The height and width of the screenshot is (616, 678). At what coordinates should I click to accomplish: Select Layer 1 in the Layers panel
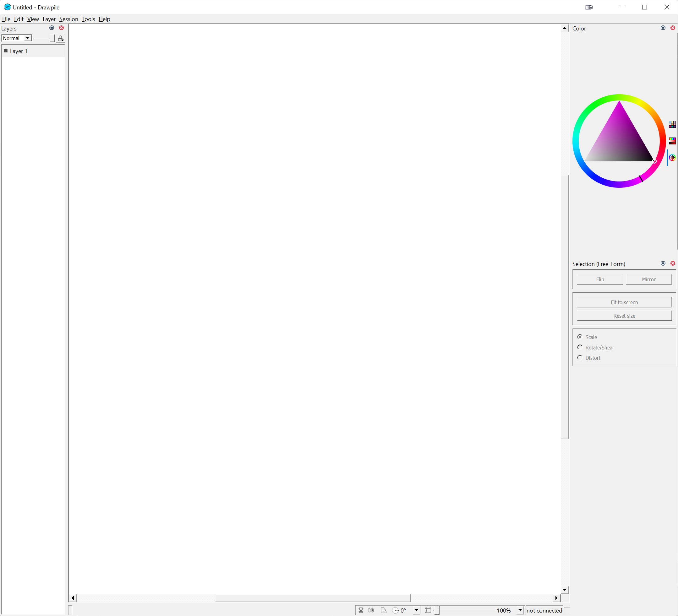click(19, 51)
